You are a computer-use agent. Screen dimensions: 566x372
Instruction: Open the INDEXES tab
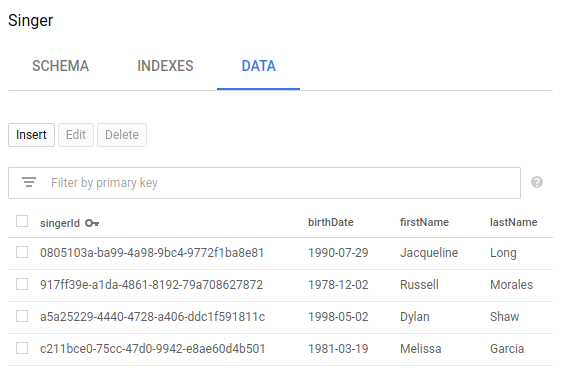click(165, 66)
